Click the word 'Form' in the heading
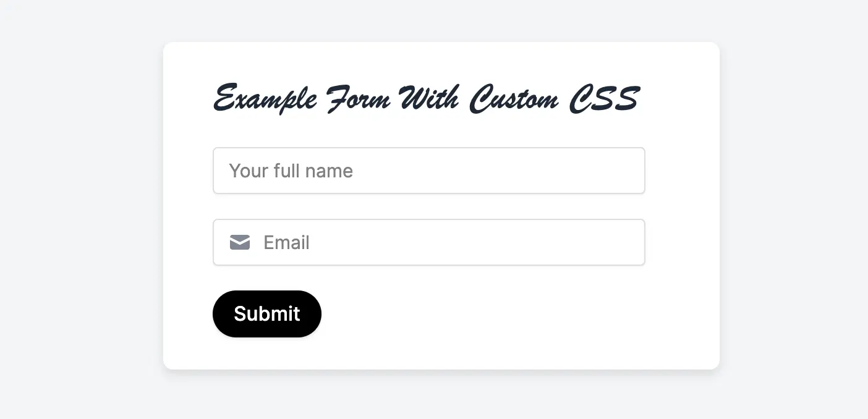The width and height of the screenshot is (868, 419). (x=357, y=99)
